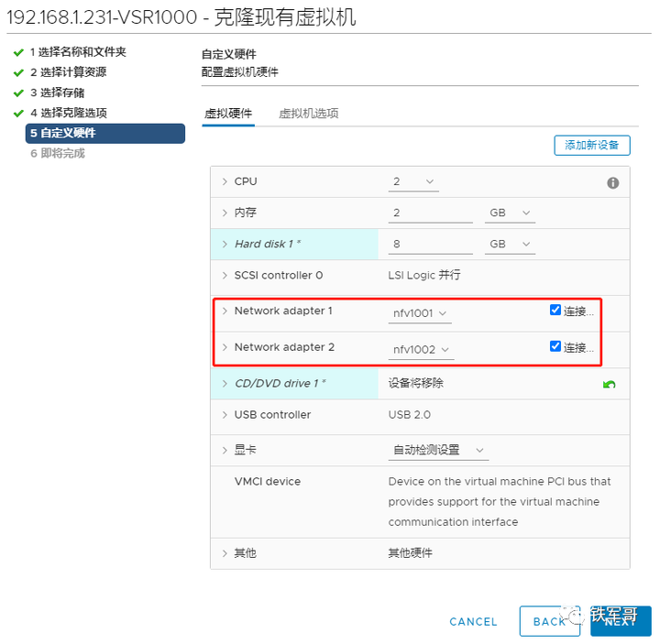Expand the 显卡 video card row
The image size is (660, 644).
tap(225, 450)
